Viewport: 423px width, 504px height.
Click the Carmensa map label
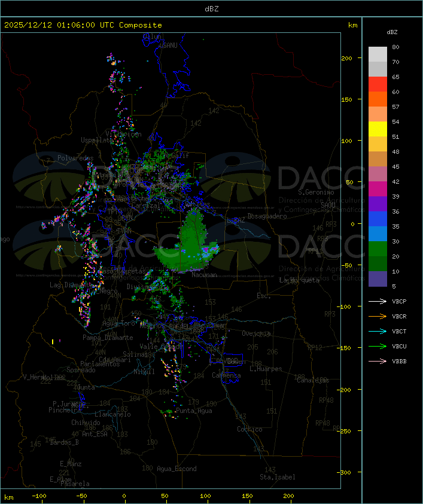coord(226,375)
